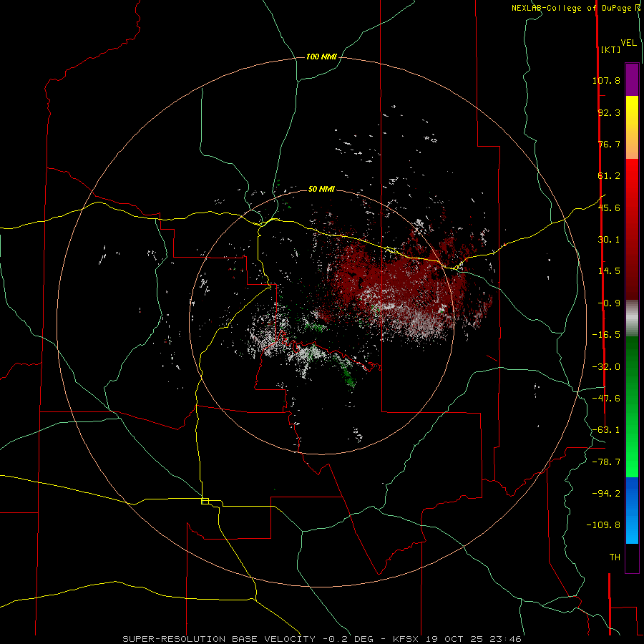This screenshot has width=644, height=644.
Task: Click the gray near-zero segment of the color bar
Action: pyautogui.click(x=632, y=318)
